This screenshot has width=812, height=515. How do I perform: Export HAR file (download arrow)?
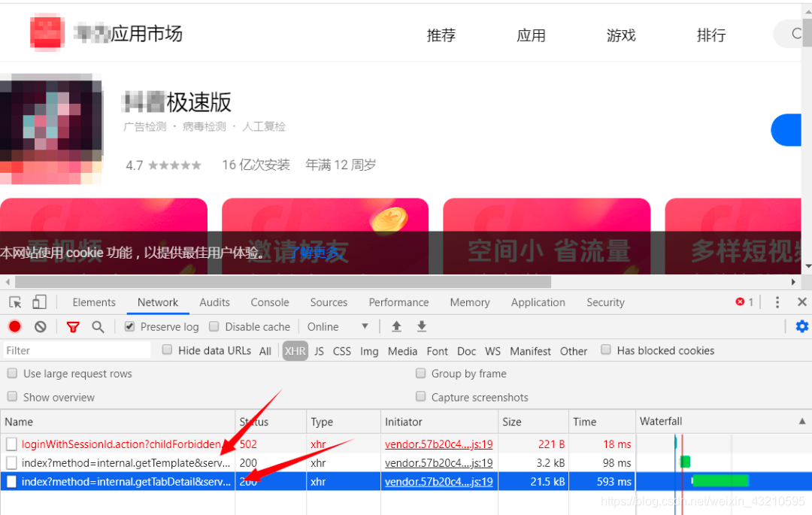point(422,326)
